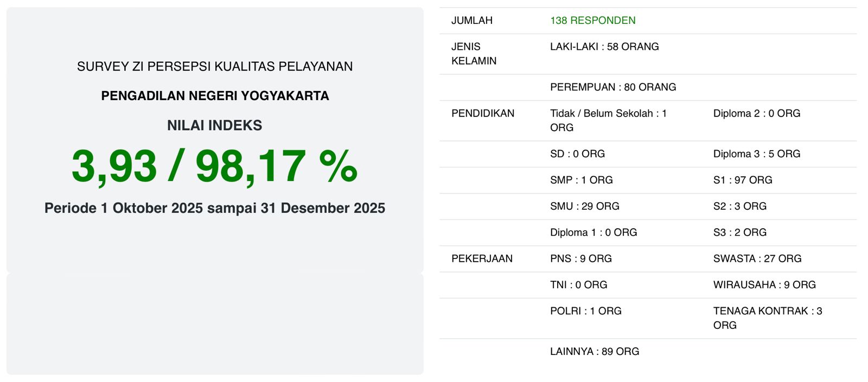Click the Diploma 3 : 5 ORG entry
The height and width of the screenshot is (382, 868).
[757, 154]
